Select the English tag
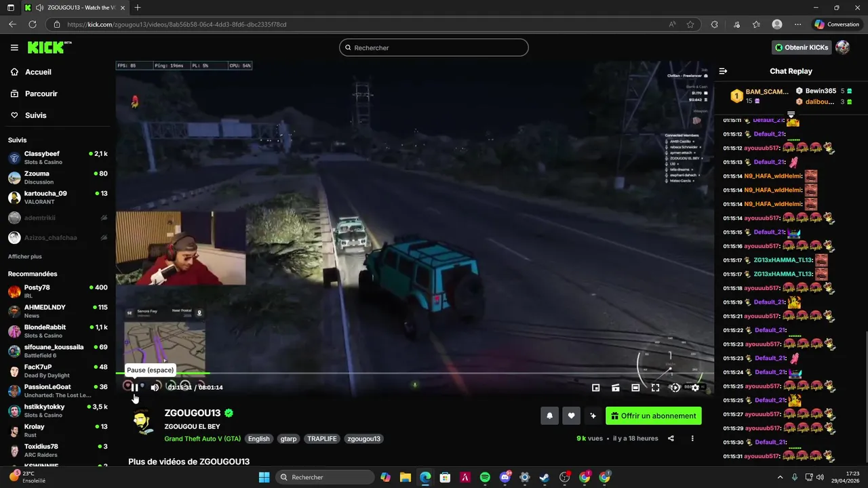 [x=258, y=439]
